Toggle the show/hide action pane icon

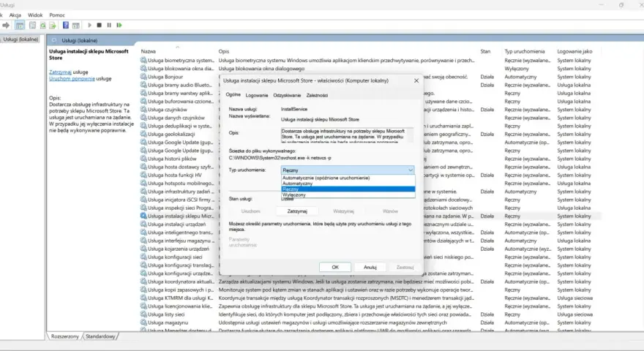pyautogui.click(x=76, y=26)
